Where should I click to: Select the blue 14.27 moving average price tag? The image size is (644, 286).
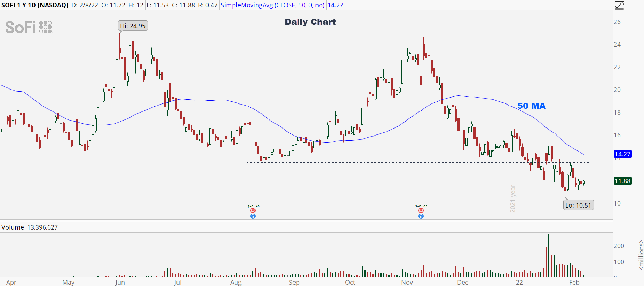(623, 154)
